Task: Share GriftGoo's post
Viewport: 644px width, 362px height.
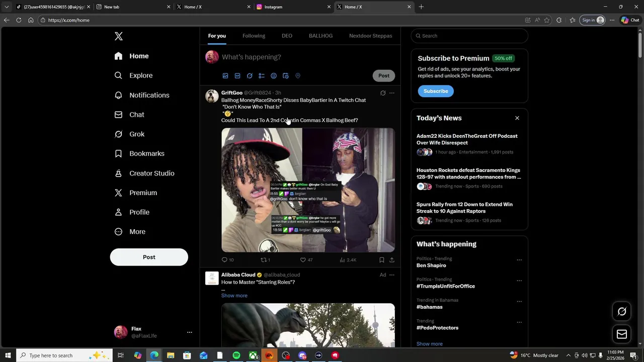Action: coord(392,260)
